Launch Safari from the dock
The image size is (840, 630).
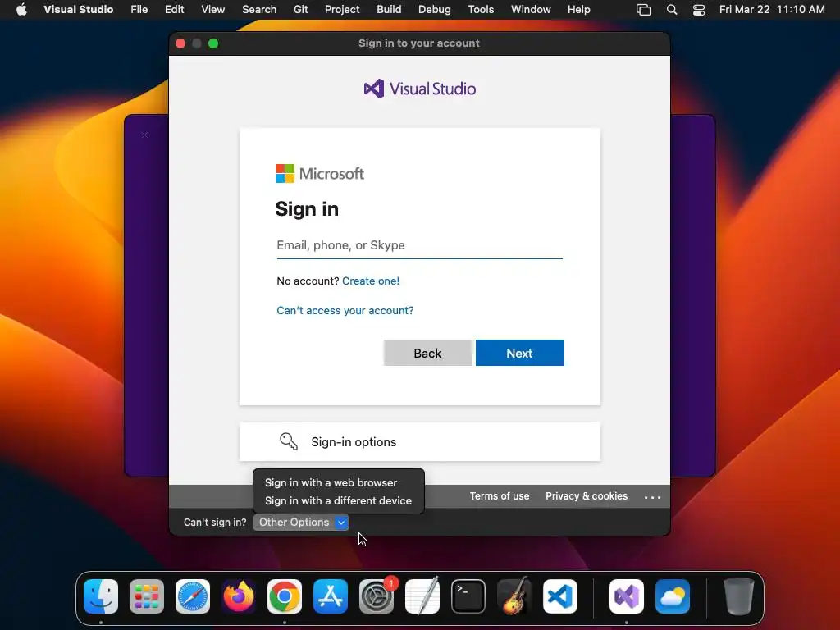click(193, 596)
